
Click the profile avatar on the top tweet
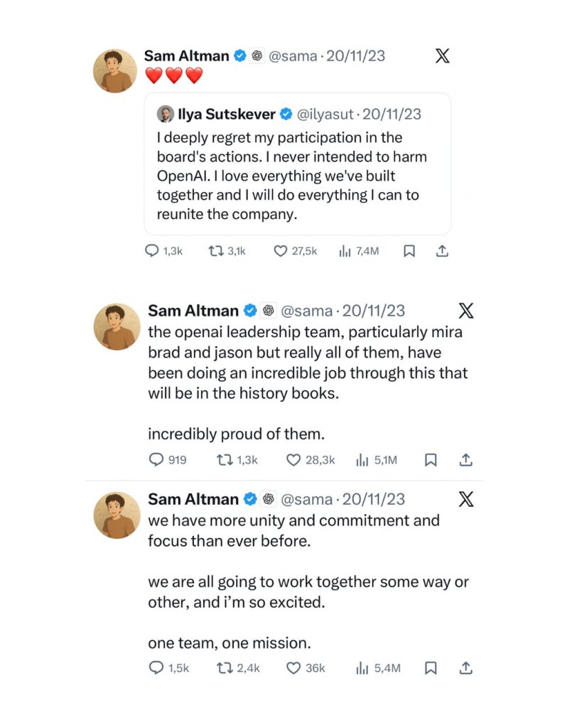(x=115, y=71)
